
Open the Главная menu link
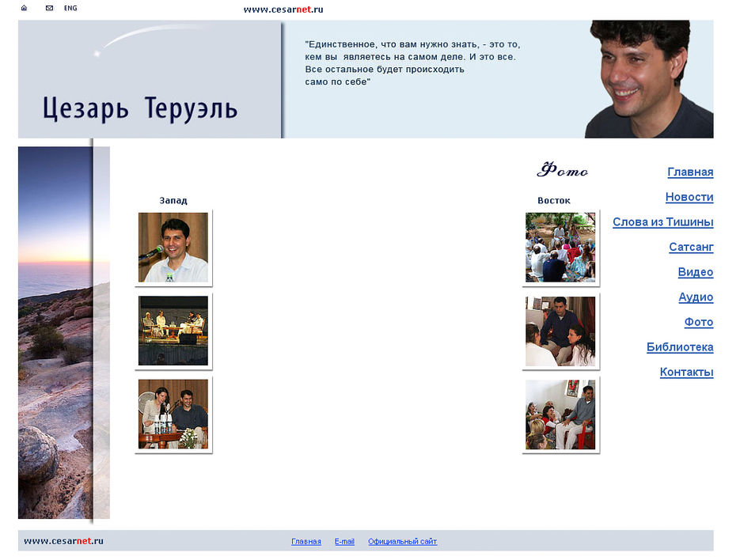coord(690,172)
